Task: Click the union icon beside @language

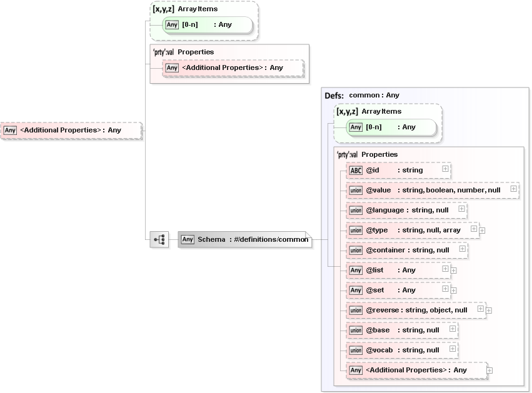Action: click(x=356, y=210)
